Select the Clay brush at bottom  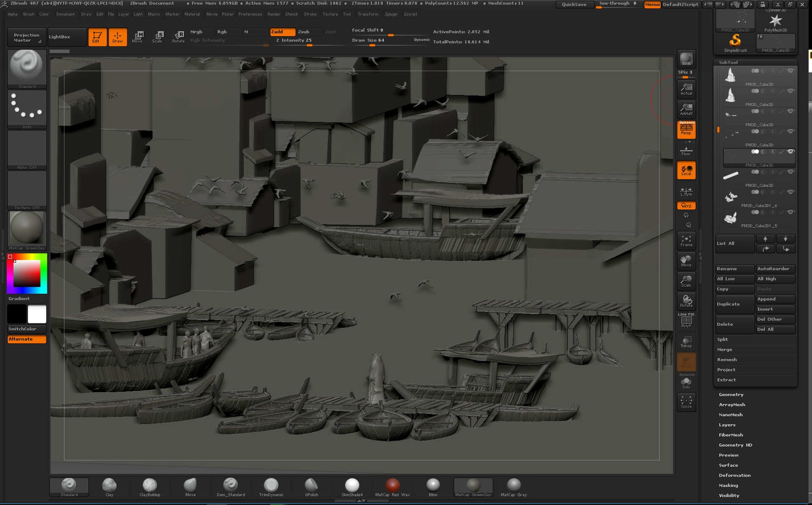tap(110, 487)
